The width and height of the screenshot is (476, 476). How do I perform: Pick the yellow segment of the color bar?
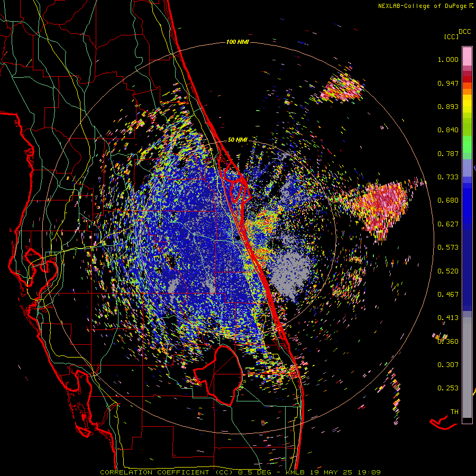coord(467,104)
